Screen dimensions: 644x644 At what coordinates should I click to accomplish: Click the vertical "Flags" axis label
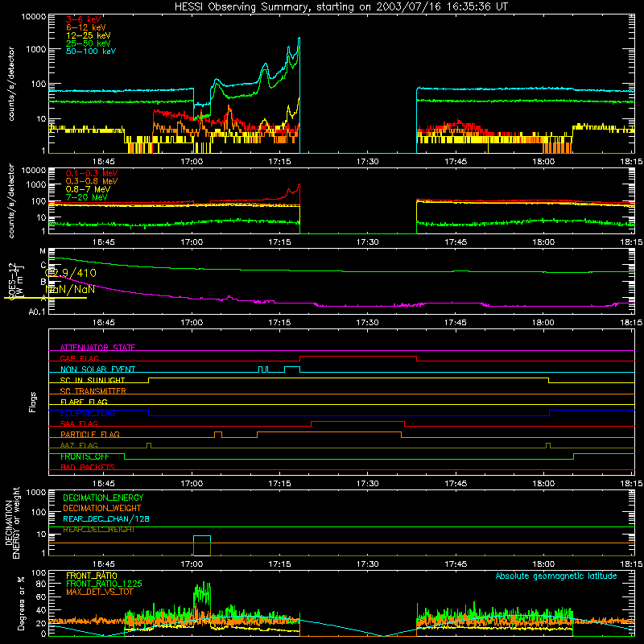click(x=33, y=402)
